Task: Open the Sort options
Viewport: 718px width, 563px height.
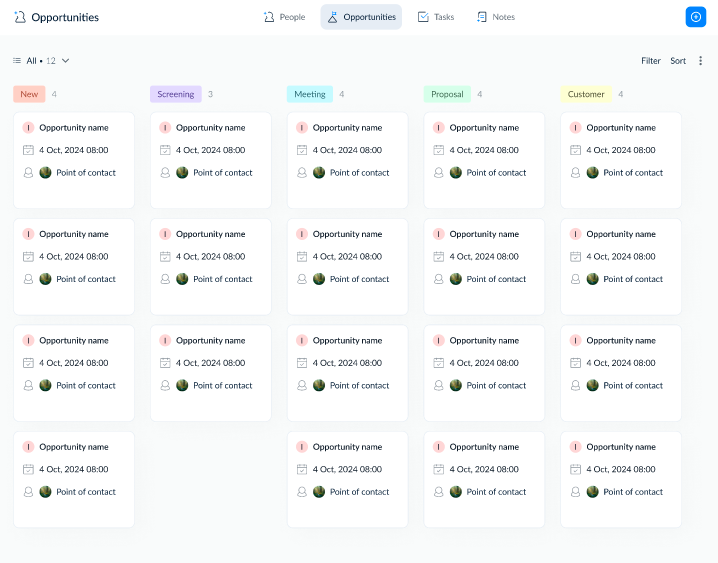Action: (x=678, y=61)
